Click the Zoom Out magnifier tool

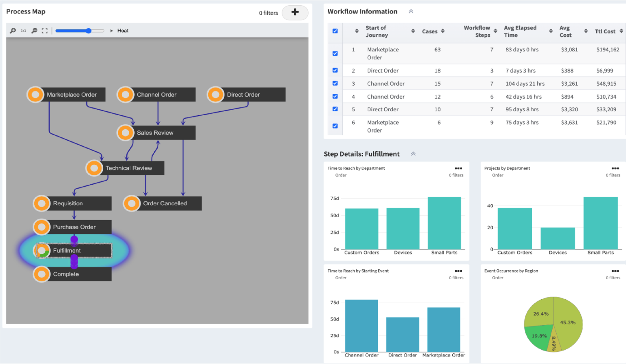[x=34, y=31]
